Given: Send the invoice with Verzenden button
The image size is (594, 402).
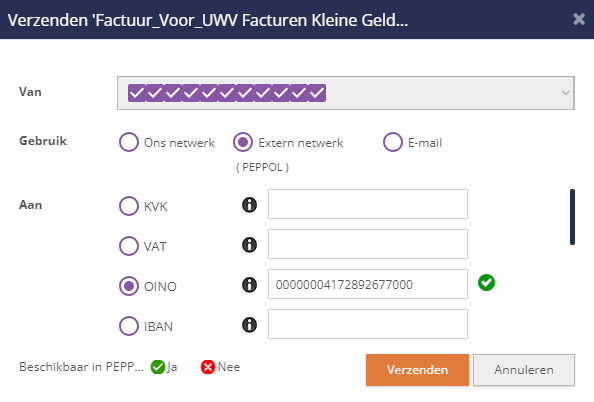Looking at the screenshot, I should point(417,370).
